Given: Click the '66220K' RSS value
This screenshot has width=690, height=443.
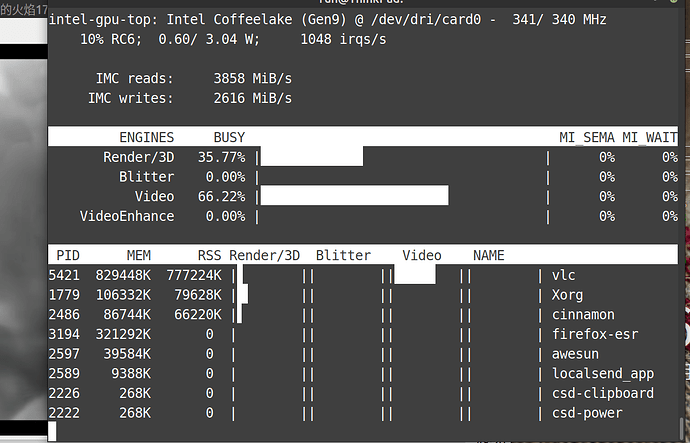Looking at the screenshot, I should (x=198, y=315).
